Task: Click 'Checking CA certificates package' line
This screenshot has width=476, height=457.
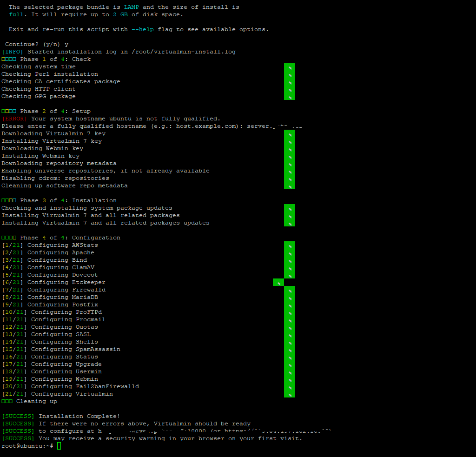Action: [x=61, y=81]
